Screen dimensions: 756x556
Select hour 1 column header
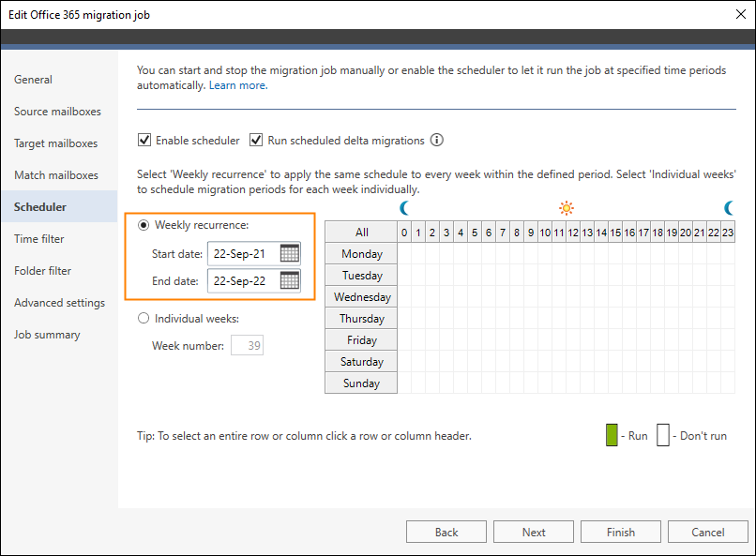tap(418, 233)
